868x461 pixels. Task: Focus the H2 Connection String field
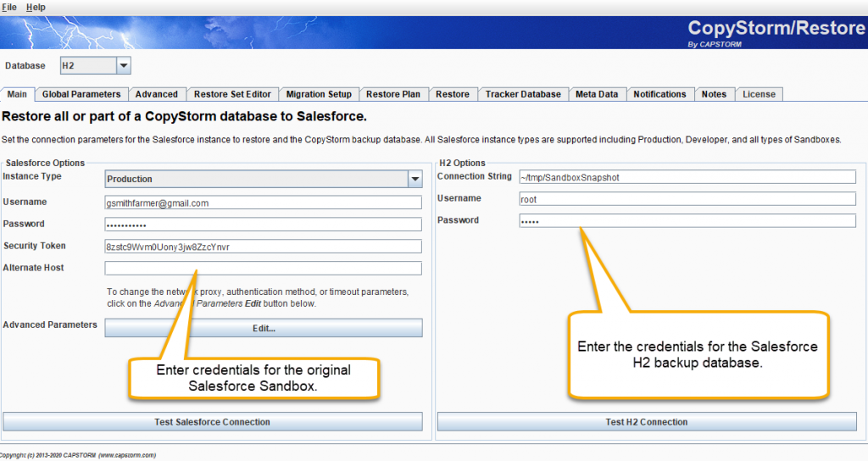[x=687, y=177]
